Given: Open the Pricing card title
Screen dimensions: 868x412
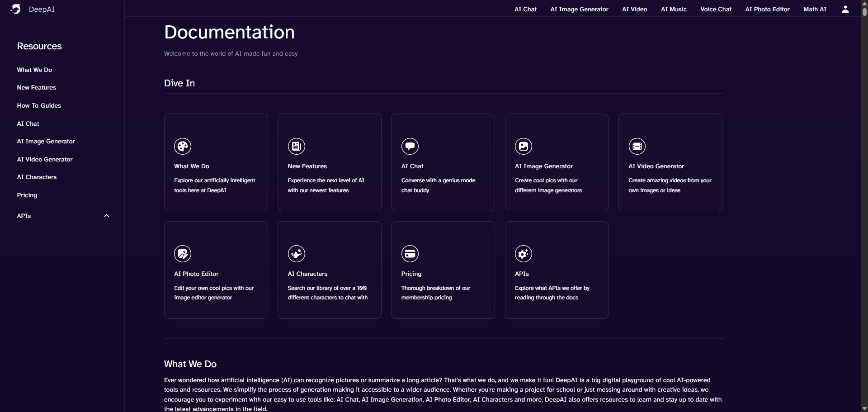Looking at the screenshot, I should pyautogui.click(x=411, y=274).
